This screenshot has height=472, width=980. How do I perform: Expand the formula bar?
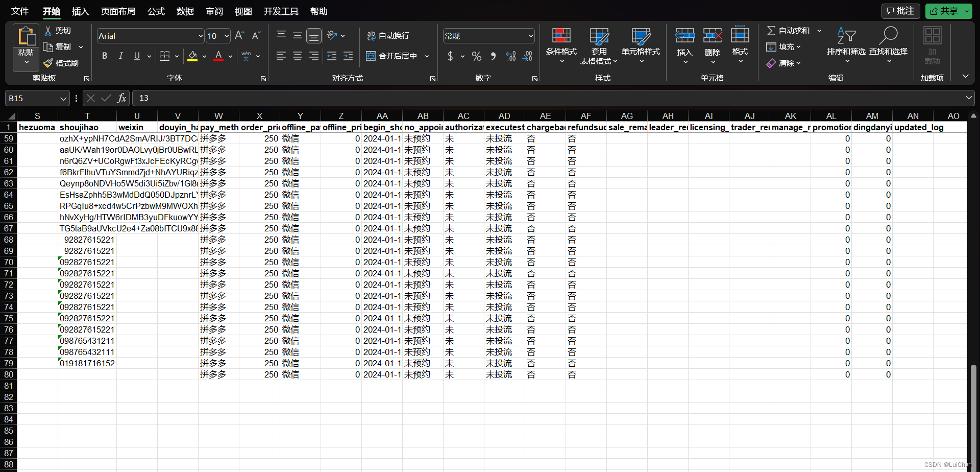[x=969, y=98]
